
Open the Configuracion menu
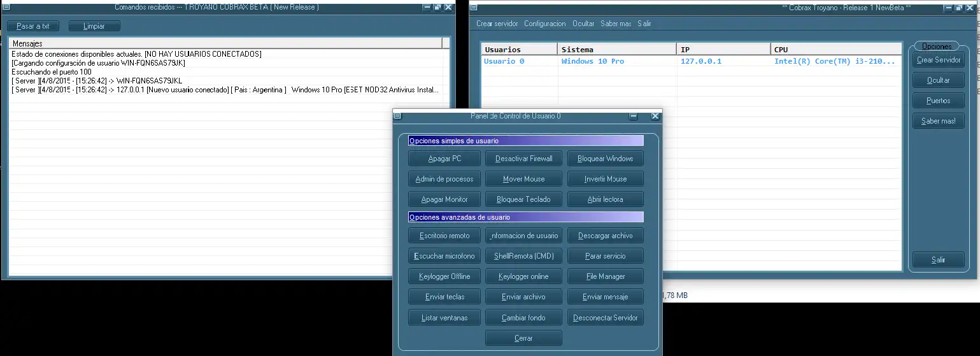coord(544,24)
